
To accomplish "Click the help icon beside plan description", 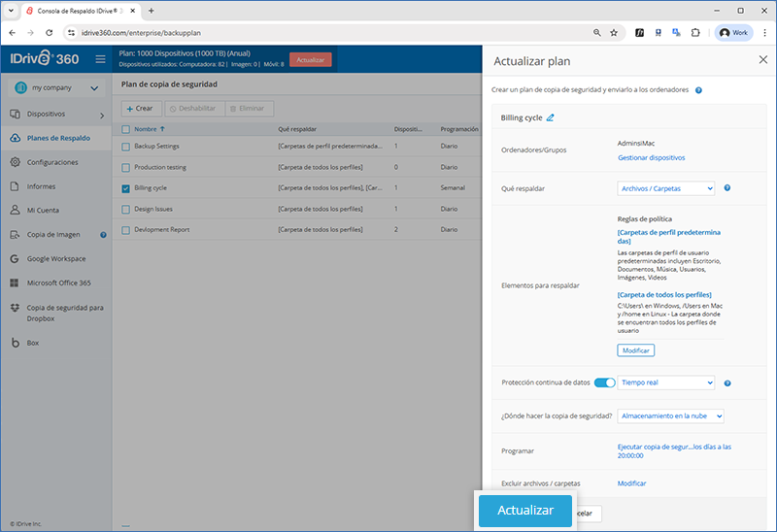I will (698, 90).
